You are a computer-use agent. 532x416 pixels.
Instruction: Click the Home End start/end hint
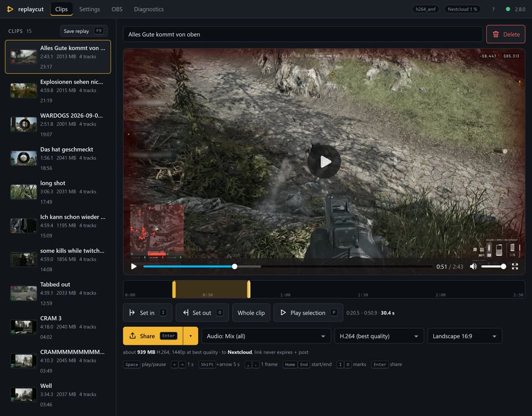(x=307, y=364)
